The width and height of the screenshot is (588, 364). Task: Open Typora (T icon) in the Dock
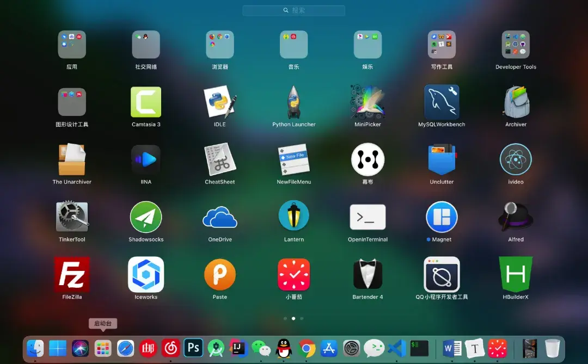tap(474, 348)
